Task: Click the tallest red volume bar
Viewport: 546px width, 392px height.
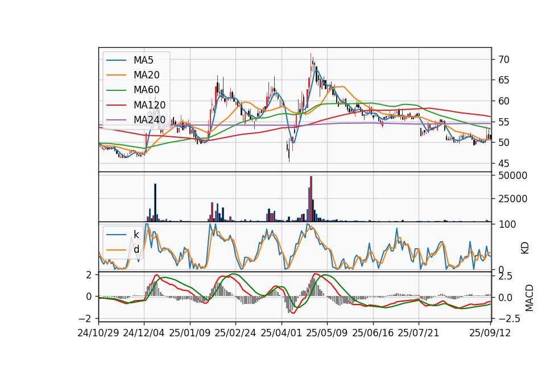Action: tap(311, 199)
